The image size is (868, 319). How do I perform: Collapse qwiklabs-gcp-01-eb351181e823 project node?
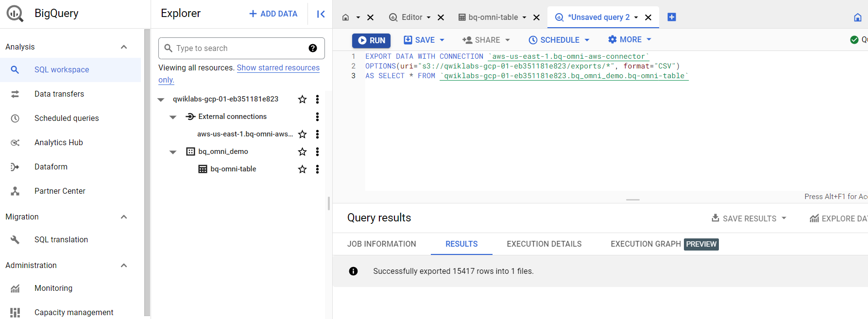[x=161, y=100]
